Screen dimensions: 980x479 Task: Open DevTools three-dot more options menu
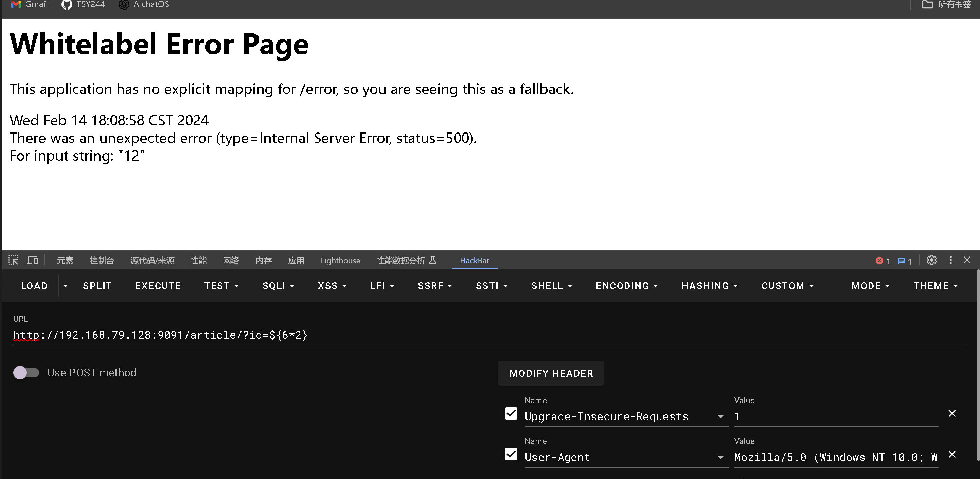[x=951, y=260]
